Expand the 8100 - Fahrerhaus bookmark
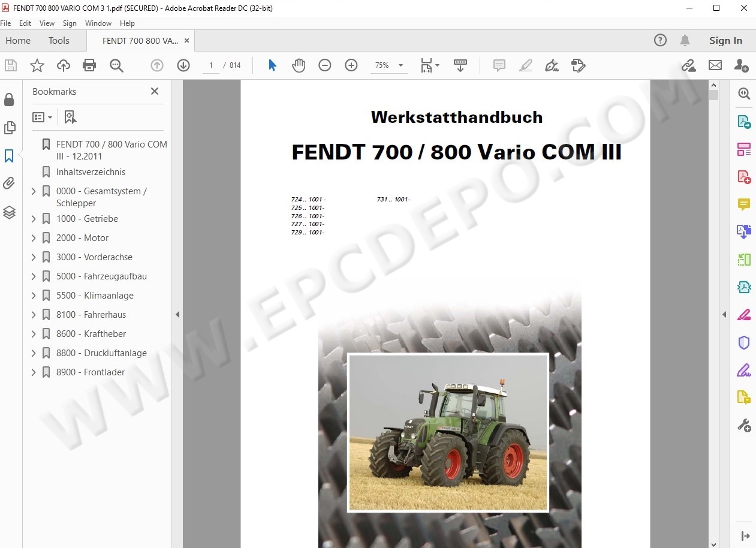 [34, 315]
